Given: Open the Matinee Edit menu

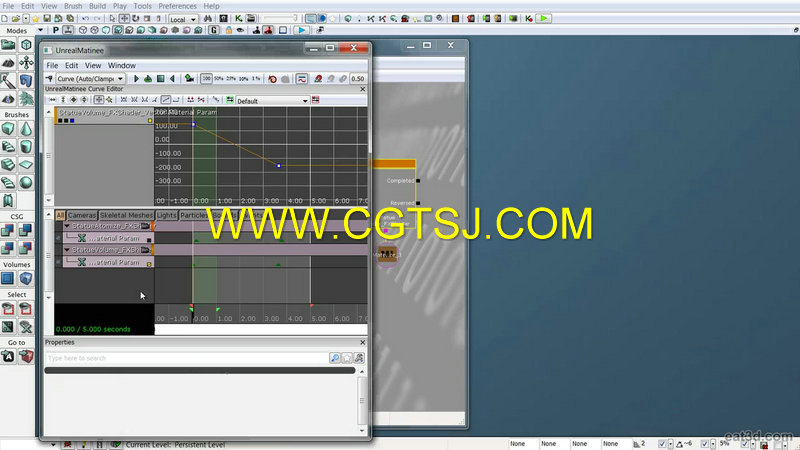Looking at the screenshot, I should [71, 65].
